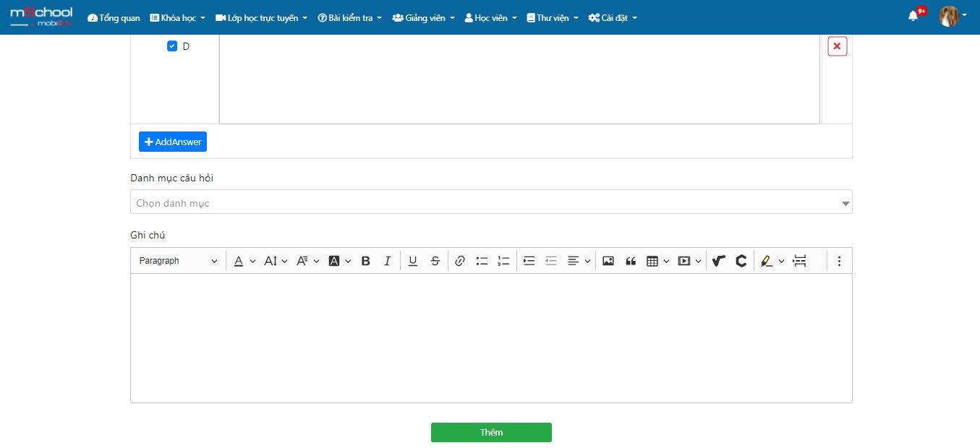The width and height of the screenshot is (980, 448).
Task: Show more toolbar items
Action: (x=839, y=261)
